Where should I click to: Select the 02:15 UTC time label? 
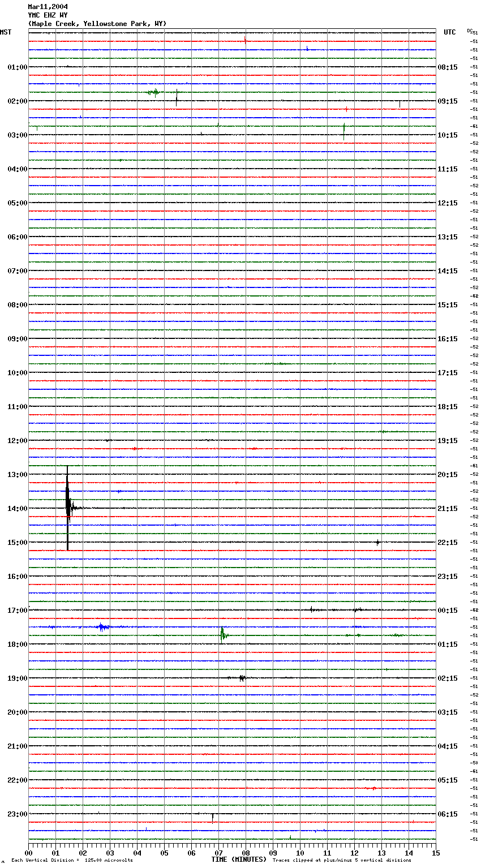448,678
